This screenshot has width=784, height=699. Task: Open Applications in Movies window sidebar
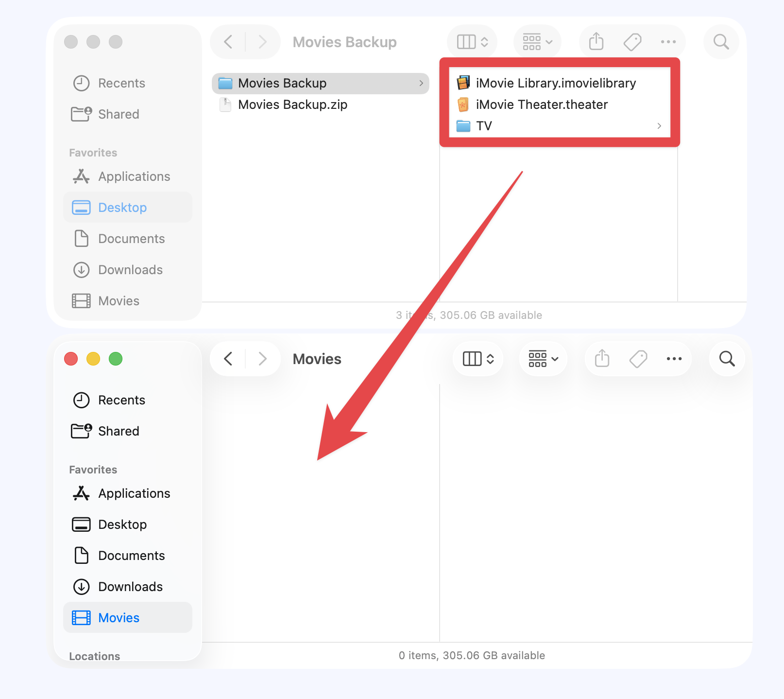coord(128,493)
